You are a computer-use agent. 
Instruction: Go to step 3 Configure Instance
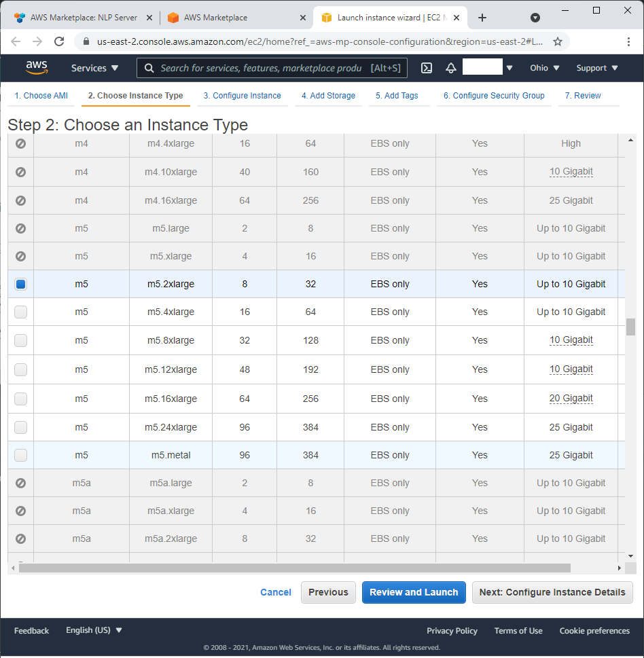243,96
